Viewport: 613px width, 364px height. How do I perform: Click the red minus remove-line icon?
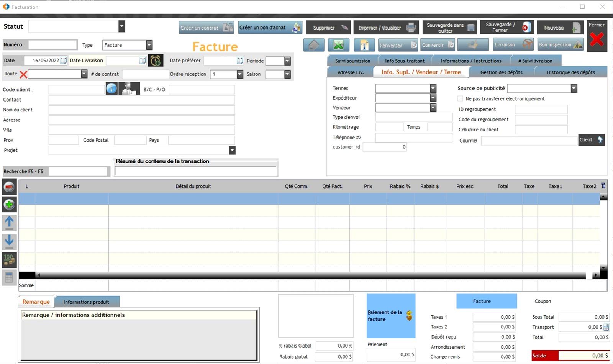point(9,187)
